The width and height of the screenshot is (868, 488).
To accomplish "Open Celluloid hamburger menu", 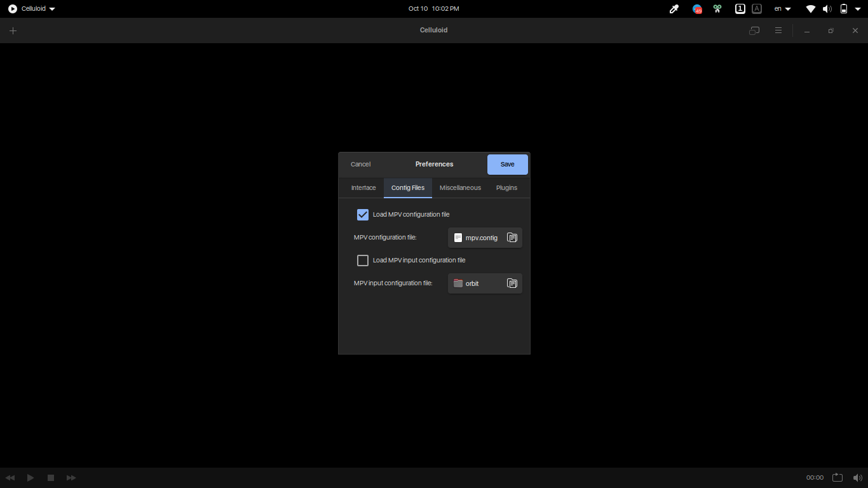I will (x=778, y=30).
